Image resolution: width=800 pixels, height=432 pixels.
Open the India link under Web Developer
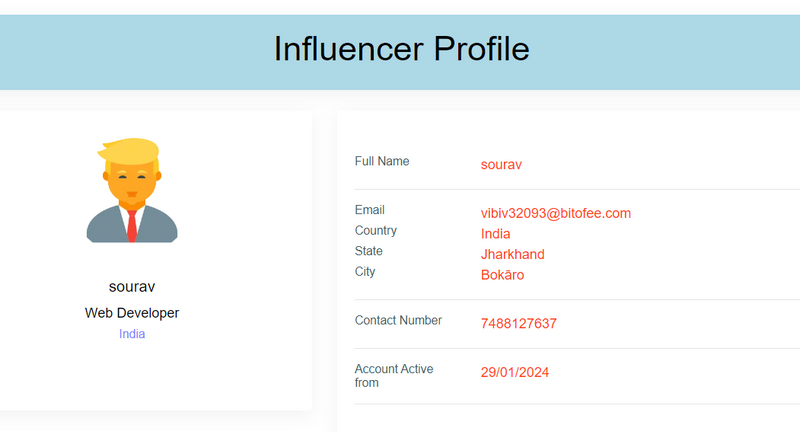[x=132, y=334]
